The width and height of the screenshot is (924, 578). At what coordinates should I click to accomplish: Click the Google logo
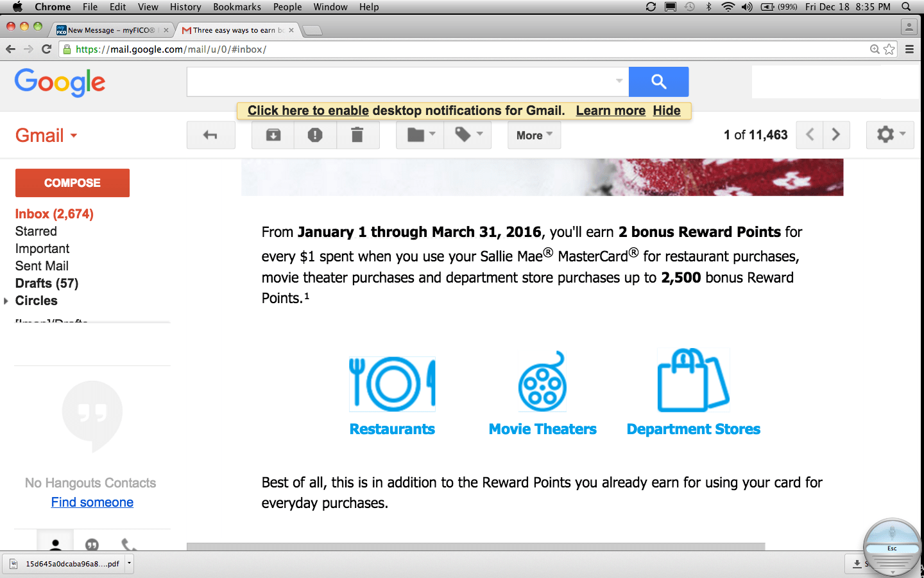point(60,82)
